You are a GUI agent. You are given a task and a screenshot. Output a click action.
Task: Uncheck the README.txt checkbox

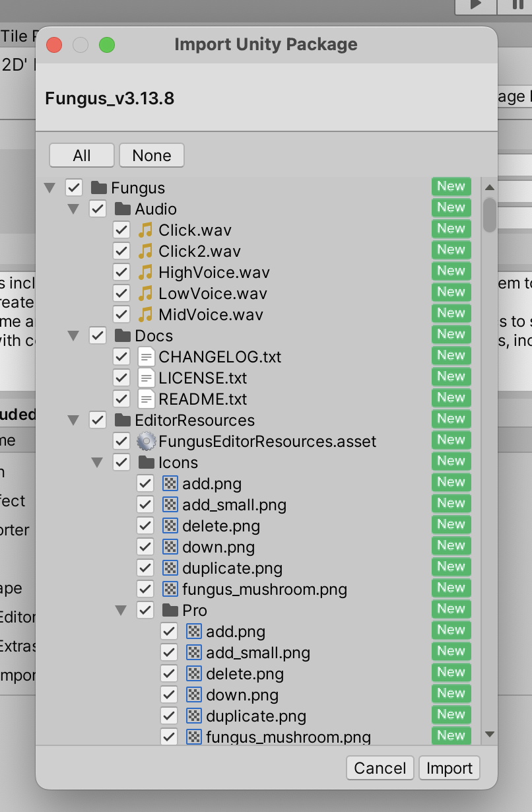tap(121, 399)
